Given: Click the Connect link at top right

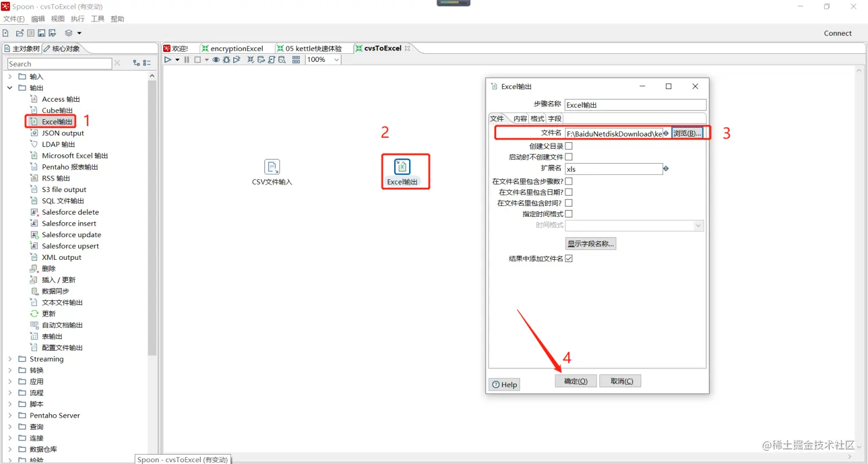Looking at the screenshot, I should (838, 33).
